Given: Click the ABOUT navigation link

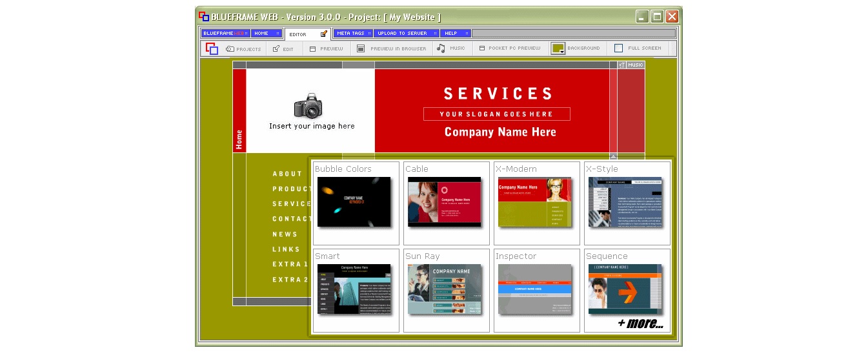Looking at the screenshot, I should coord(287,174).
